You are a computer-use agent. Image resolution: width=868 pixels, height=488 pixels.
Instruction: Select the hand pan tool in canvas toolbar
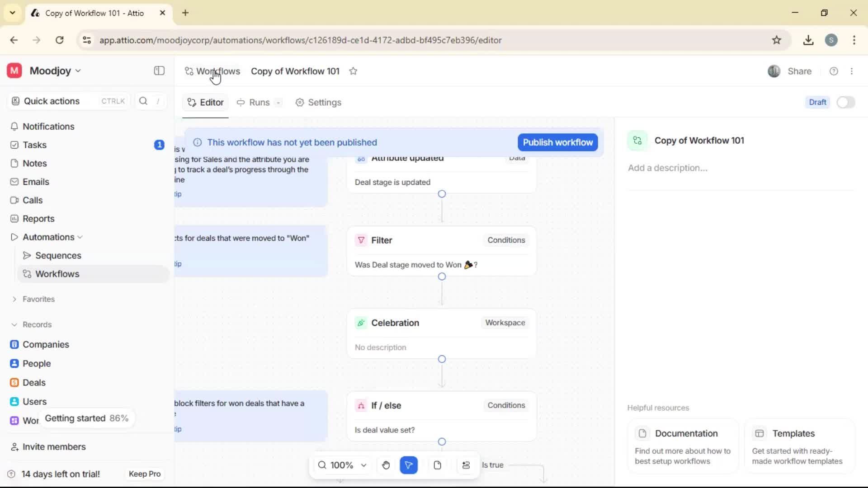386,465
